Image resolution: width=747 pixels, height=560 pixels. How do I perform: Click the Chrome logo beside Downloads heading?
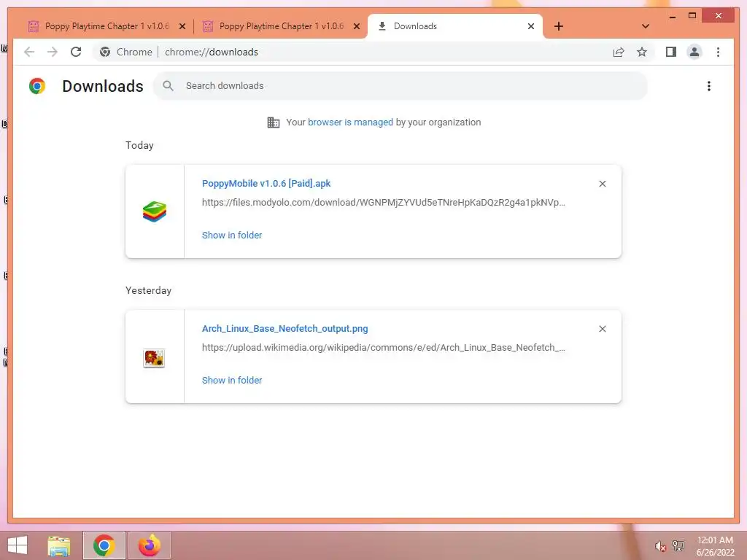pyautogui.click(x=37, y=86)
